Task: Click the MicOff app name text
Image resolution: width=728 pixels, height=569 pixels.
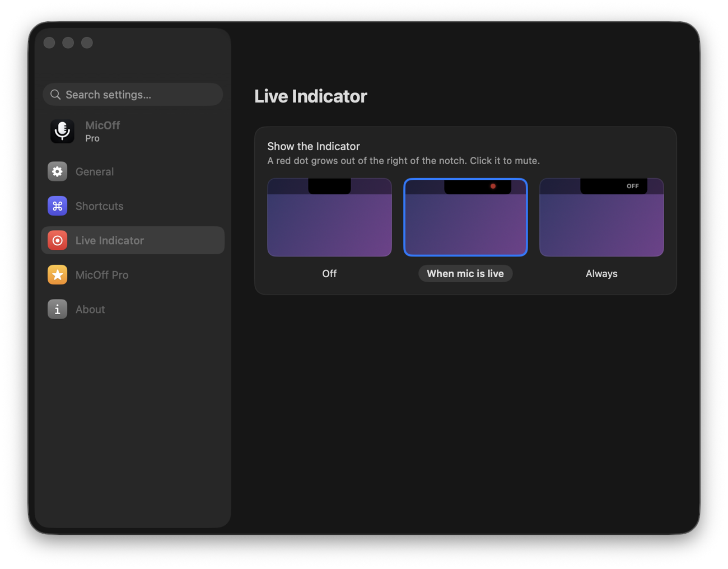Action: (102, 125)
